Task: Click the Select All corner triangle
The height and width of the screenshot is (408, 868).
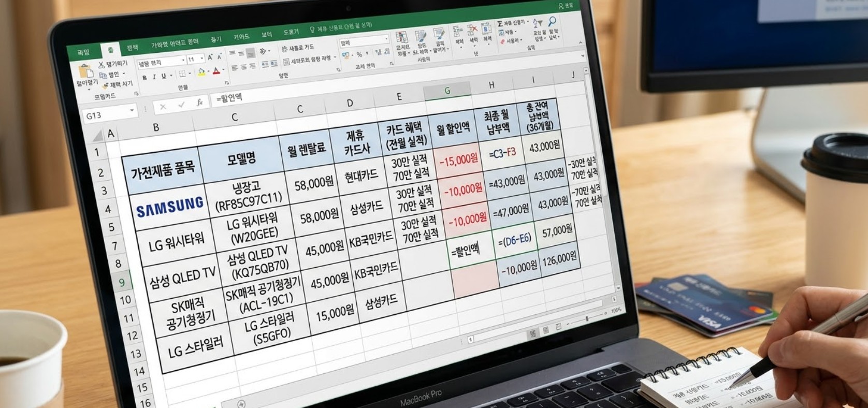Action: (x=96, y=137)
